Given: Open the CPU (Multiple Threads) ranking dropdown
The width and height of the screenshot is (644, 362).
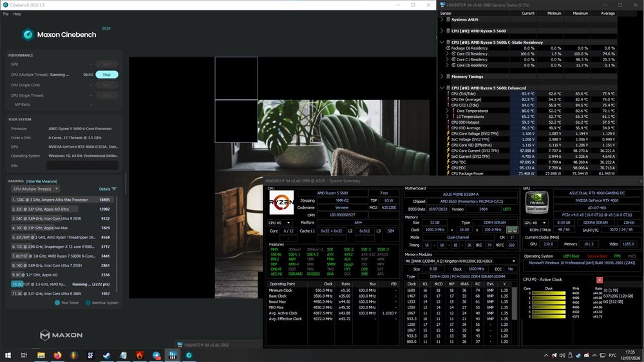Looking at the screenshot, I should click(35, 189).
